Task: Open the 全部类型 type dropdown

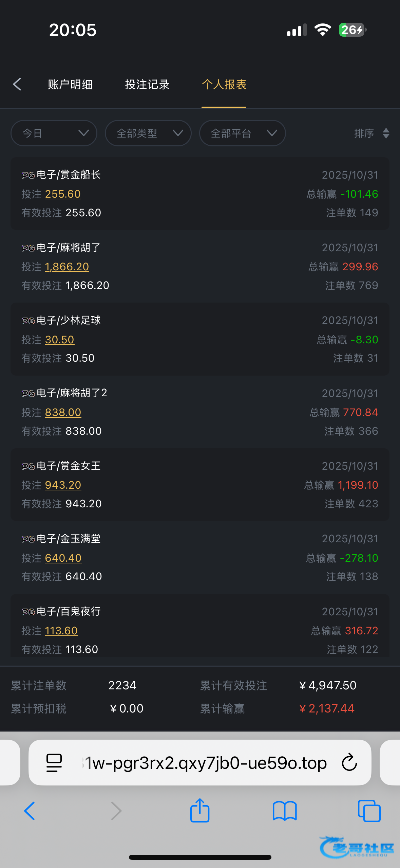Action: pos(148,133)
